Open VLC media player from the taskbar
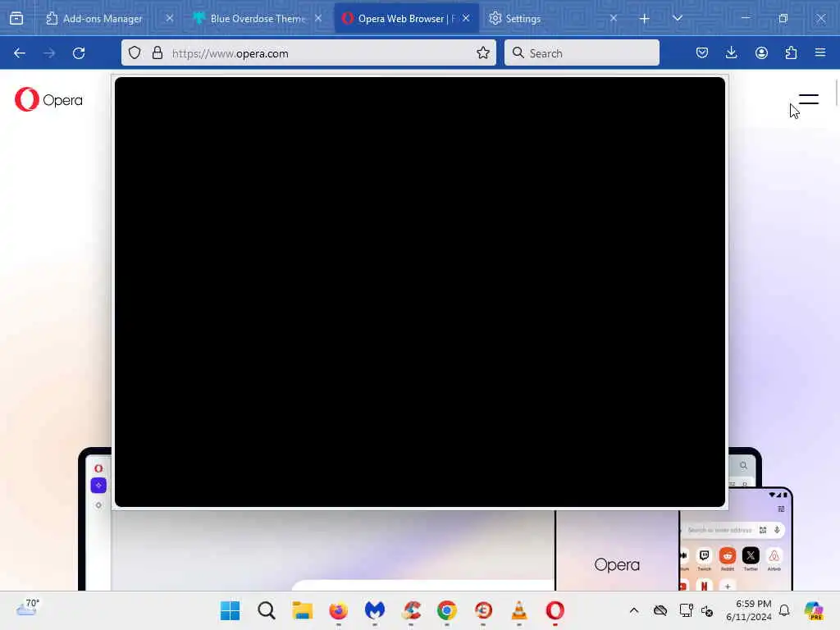 519,610
